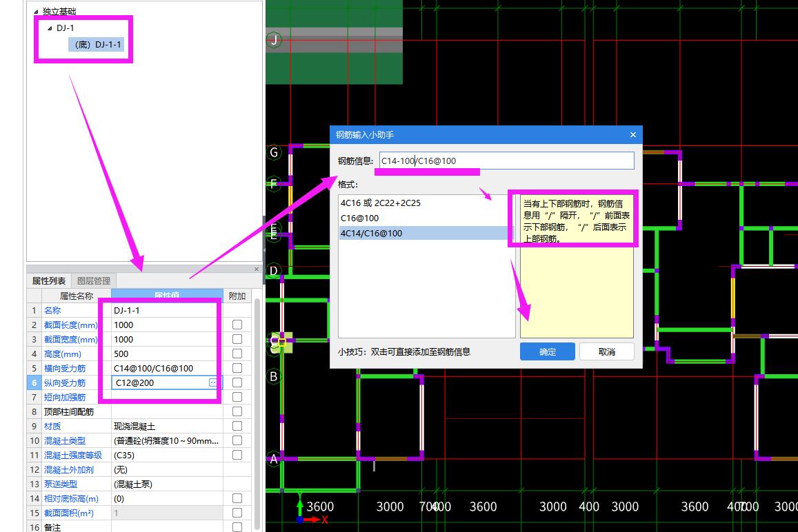Open the ellipsis editor for 纵向受力筋 value
This screenshot has width=798, height=532.
(x=212, y=382)
